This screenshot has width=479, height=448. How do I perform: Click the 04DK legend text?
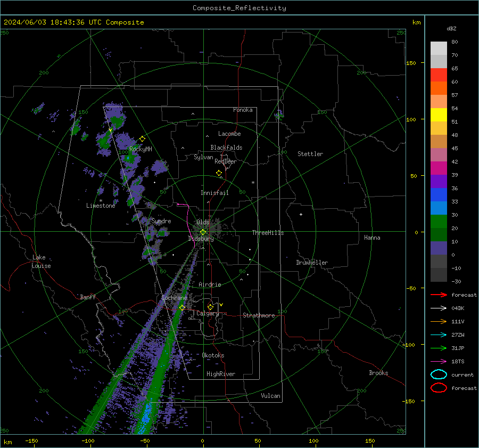(x=458, y=308)
